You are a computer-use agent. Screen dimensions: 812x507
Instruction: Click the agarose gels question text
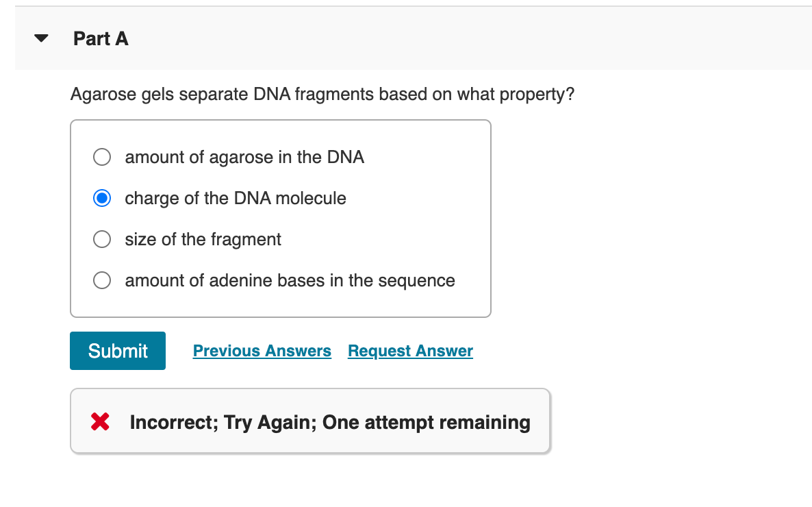tap(322, 94)
